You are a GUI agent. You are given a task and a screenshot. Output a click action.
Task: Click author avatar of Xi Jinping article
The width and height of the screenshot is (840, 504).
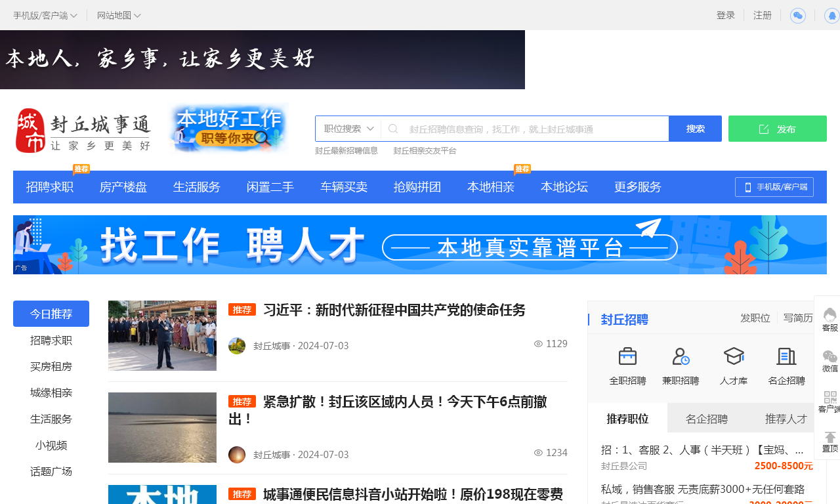(x=237, y=346)
